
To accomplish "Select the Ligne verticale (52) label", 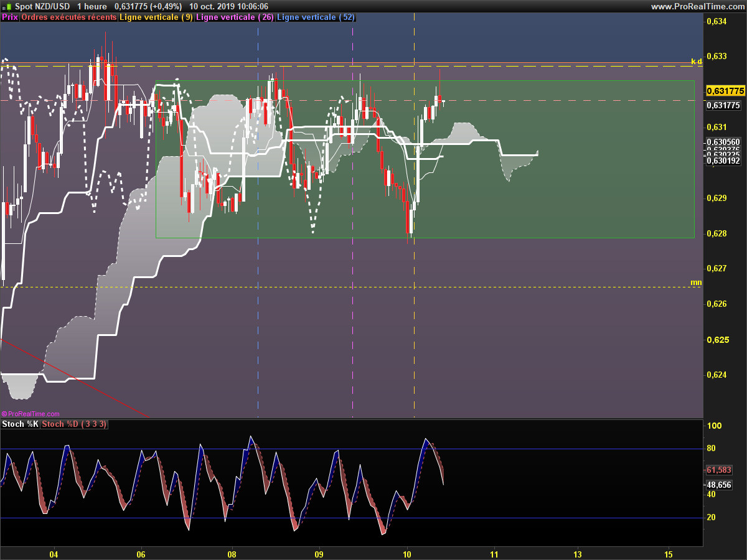I will tap(316, 17).
